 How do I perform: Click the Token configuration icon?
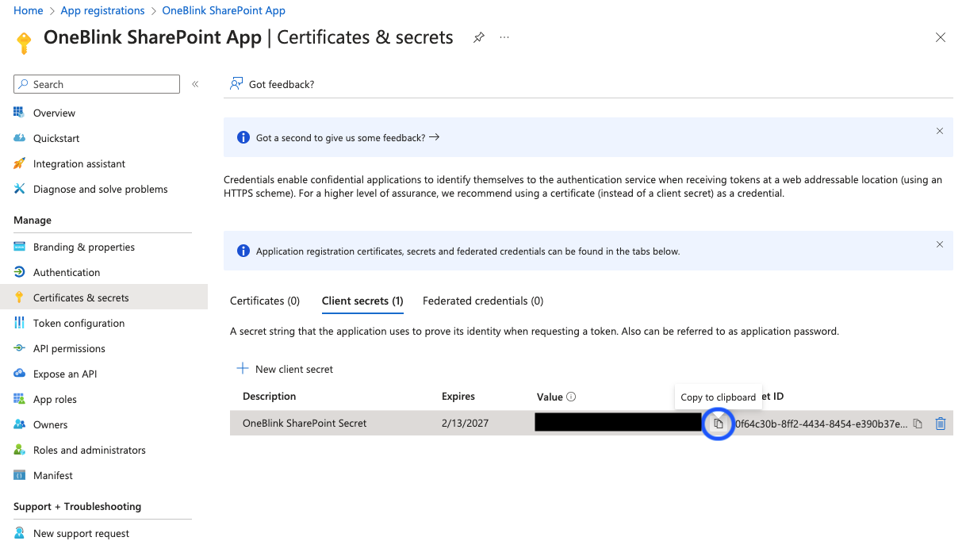pyautogui.click(x=19, y=323)
